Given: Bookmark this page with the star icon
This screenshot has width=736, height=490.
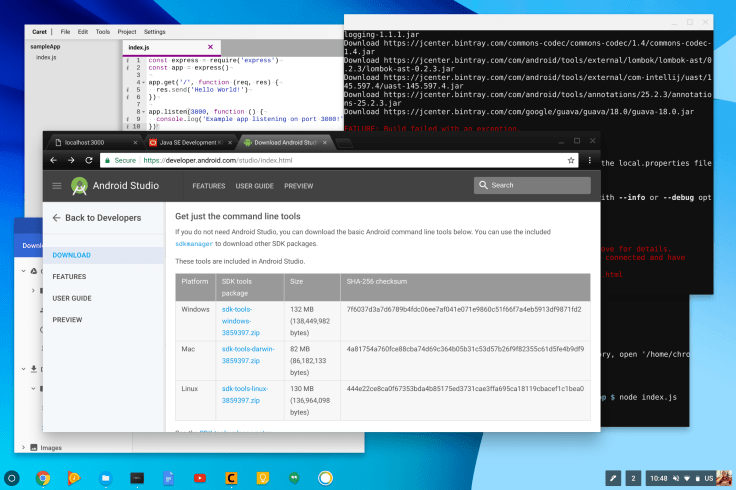Looking at the screenshot, I should [571, 160].
